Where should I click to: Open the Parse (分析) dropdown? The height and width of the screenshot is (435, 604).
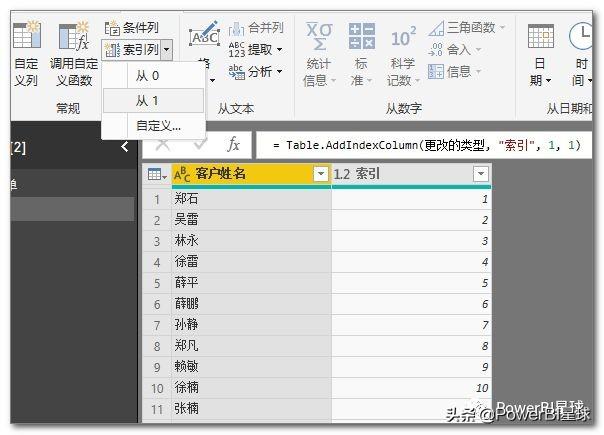(256, 72)
